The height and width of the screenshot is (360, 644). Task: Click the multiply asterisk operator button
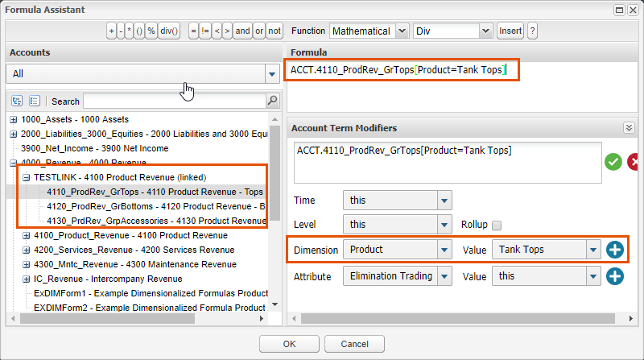130,31
